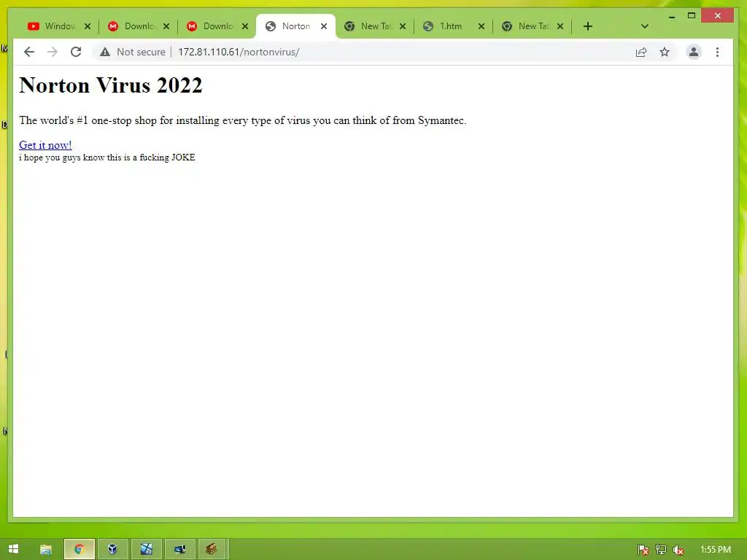Click the forward navigation arrow

(x=53, y=52)
